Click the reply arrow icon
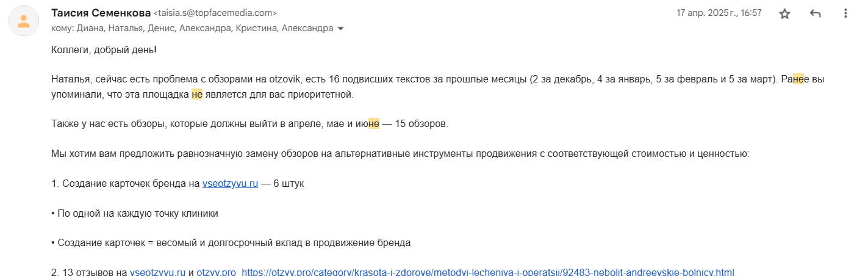 pos(815,14)
